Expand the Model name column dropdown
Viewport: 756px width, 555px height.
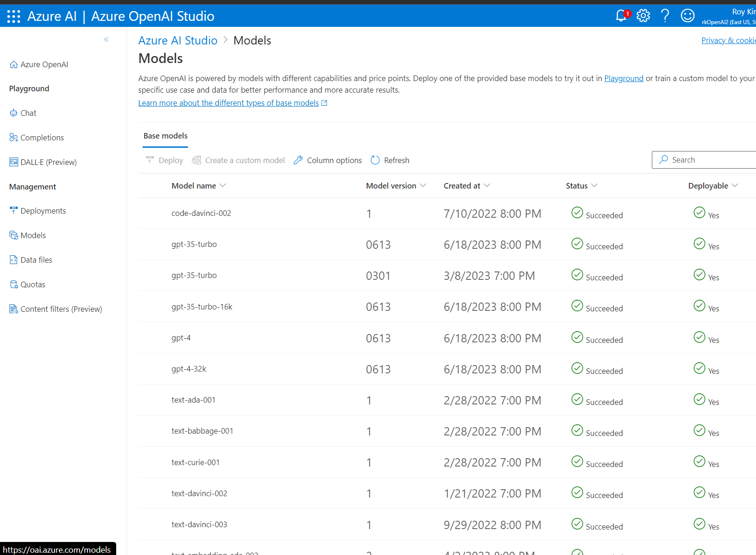223,186
